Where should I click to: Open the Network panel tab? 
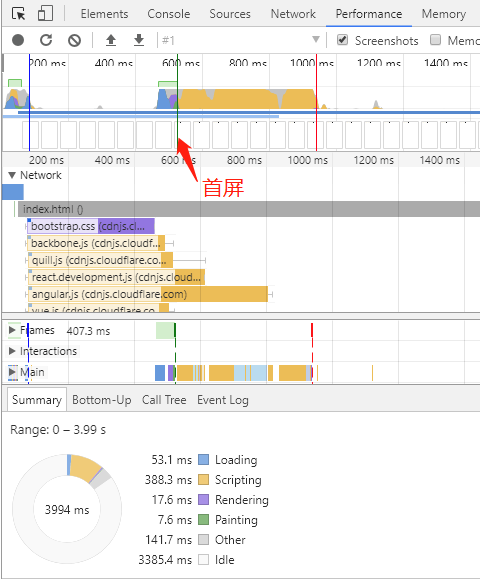[x=293, y=14]
